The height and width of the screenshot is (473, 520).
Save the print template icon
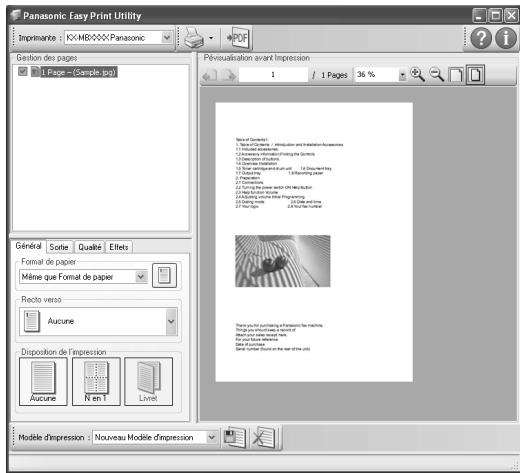tap(234, 437)
